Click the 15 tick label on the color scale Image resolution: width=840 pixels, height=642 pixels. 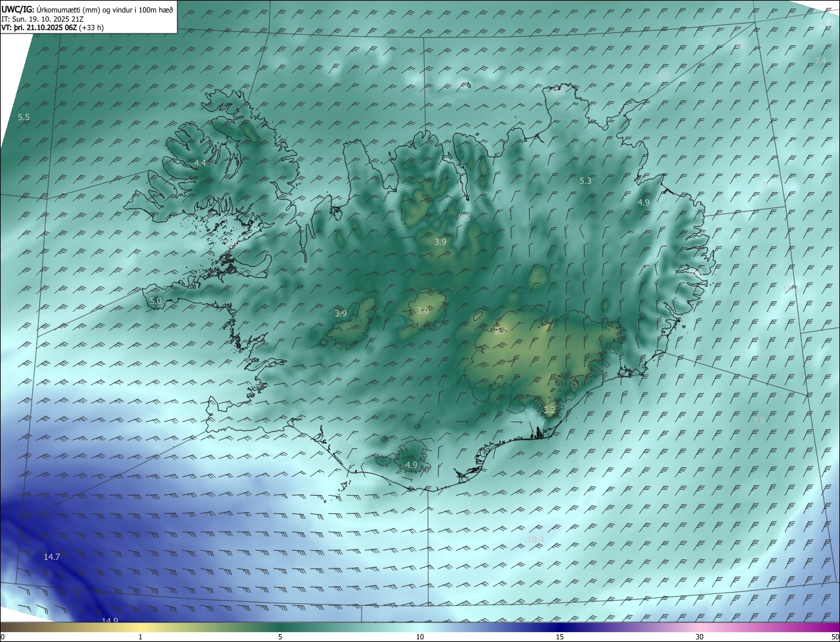click(560, 637)
